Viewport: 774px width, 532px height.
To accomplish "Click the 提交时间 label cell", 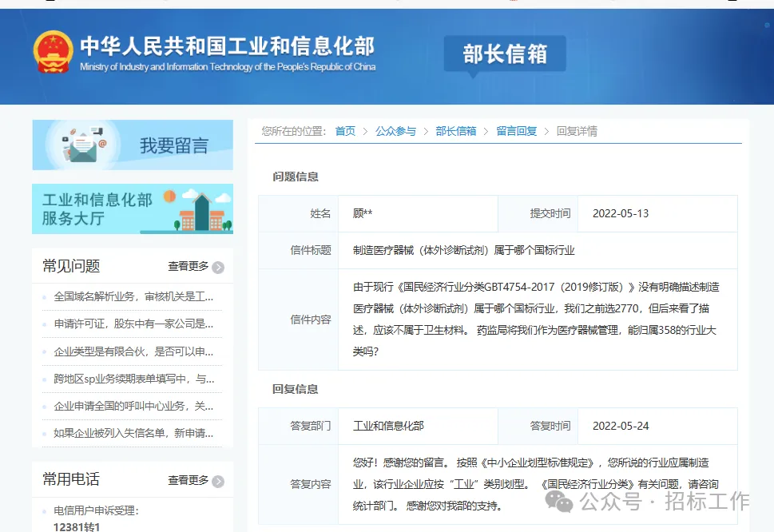I will point(538,214).
